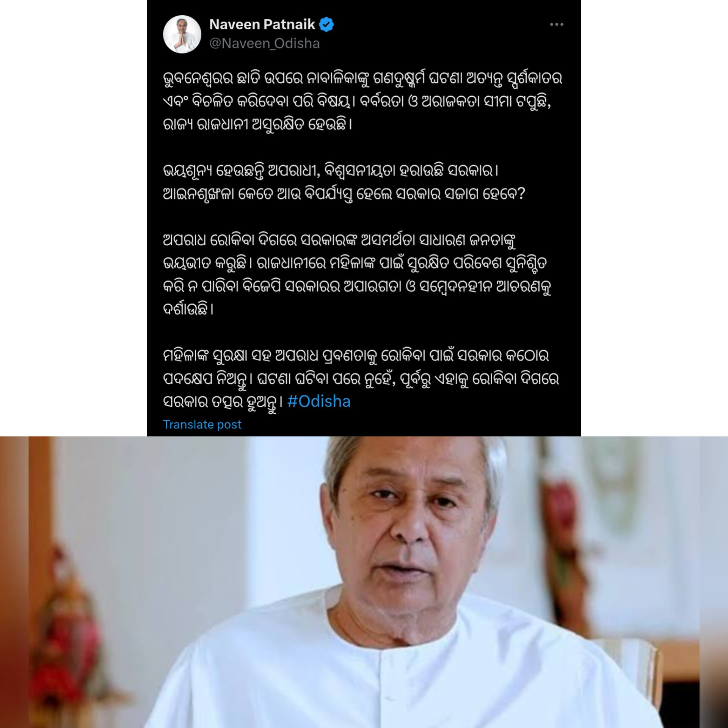Click the blue verified badge beside Naveen Patnaik
The height and width of the screenshot is (728, 728).
coord(326,25)
